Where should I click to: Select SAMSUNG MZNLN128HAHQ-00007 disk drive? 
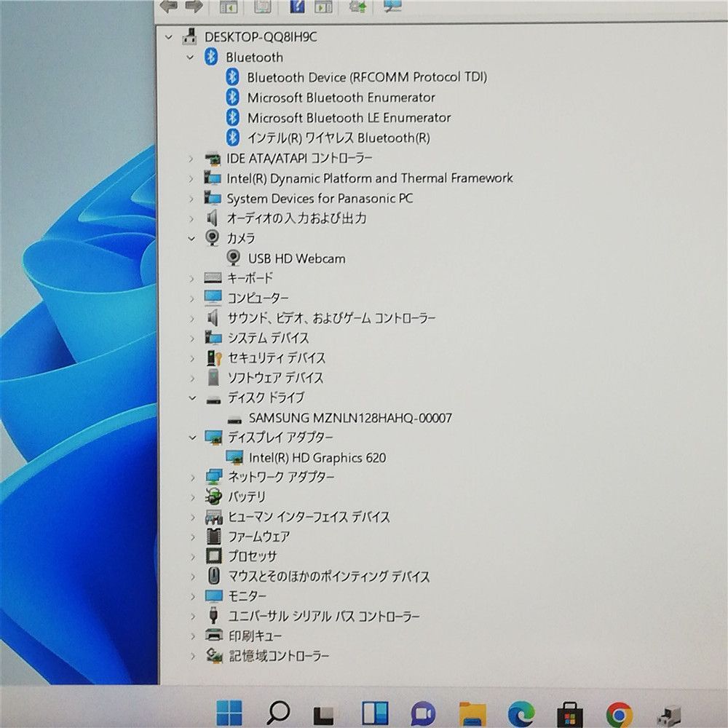tap(350, 418)
